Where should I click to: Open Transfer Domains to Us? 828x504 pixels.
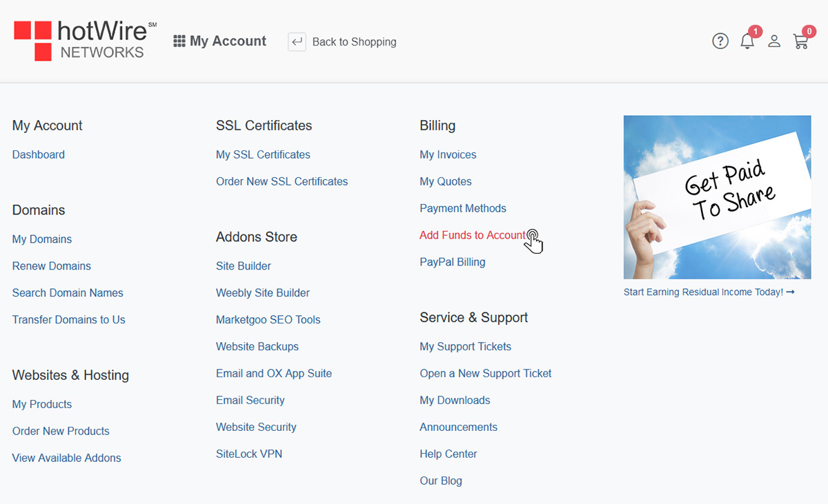68,319
